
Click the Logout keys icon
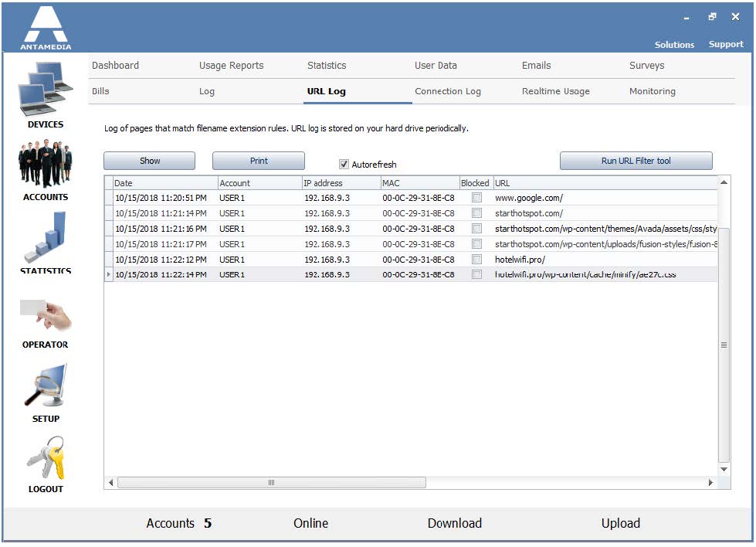[46, 457]
